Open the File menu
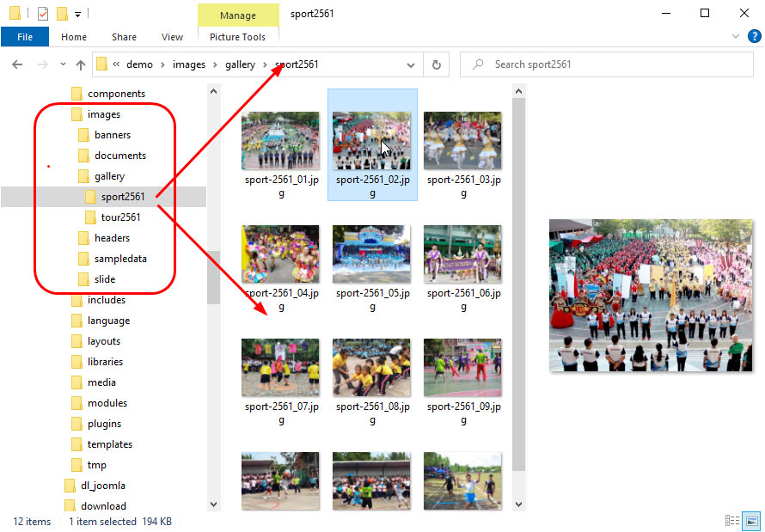The height and width of the screenshot is (532, 765). [25, 37]
